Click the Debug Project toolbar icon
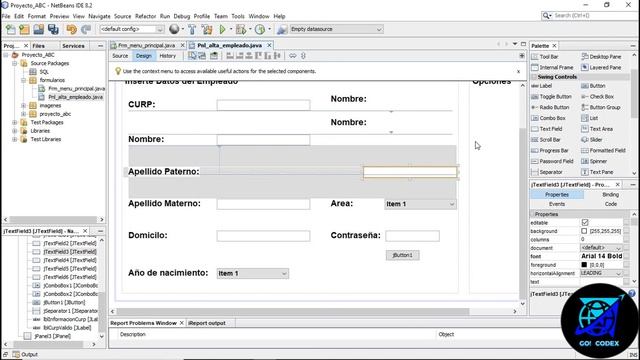Image resolution: width=640 pixels, height=360 pixels. 241,29
